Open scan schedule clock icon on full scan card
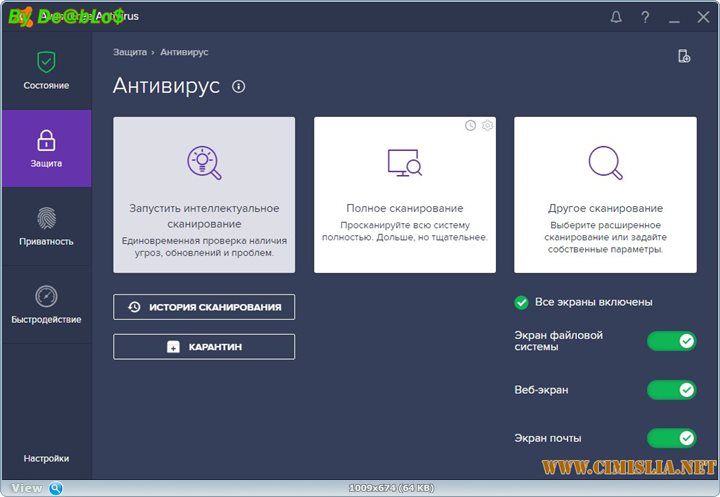The image size is (720, 497). pyautogui.click(x=471, y=125)
